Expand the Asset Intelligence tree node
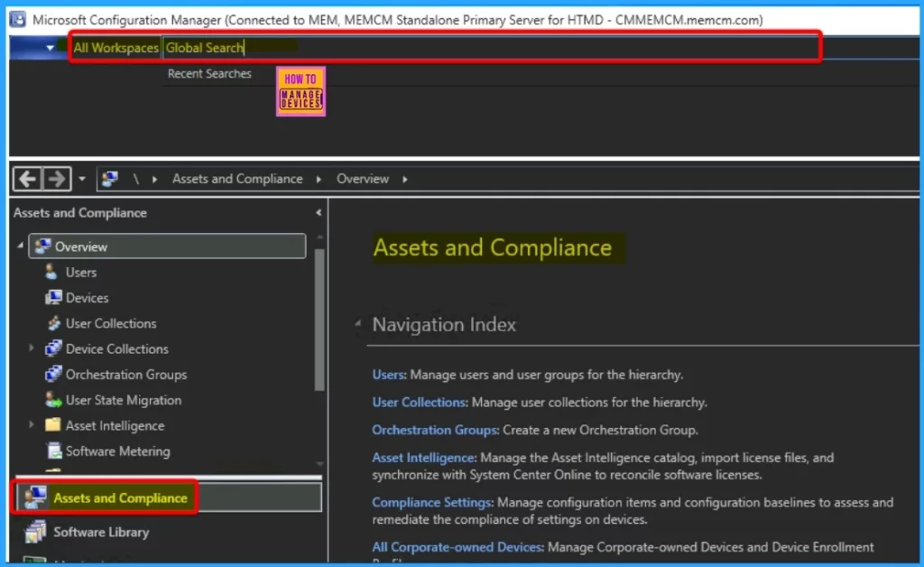 click(32, 425)
